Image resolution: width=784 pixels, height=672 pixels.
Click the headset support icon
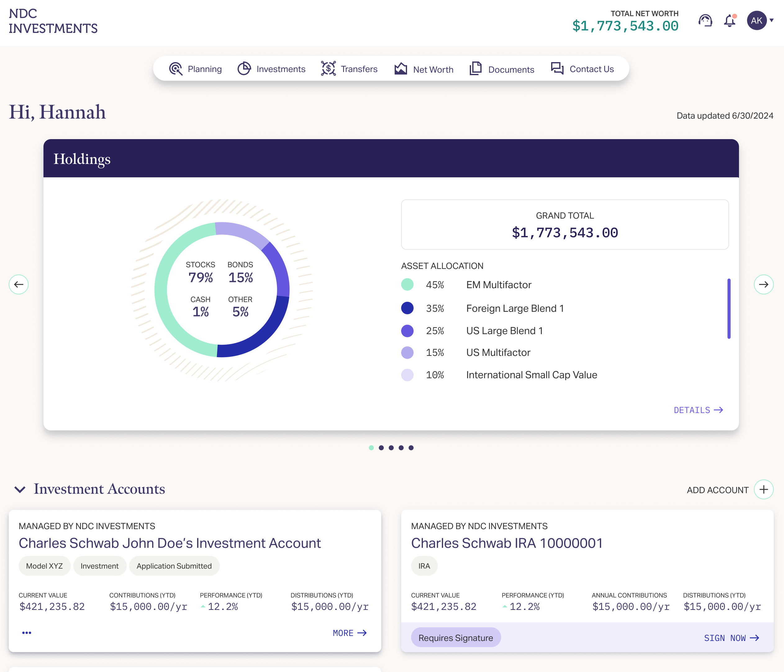click(x=705, y=21)
